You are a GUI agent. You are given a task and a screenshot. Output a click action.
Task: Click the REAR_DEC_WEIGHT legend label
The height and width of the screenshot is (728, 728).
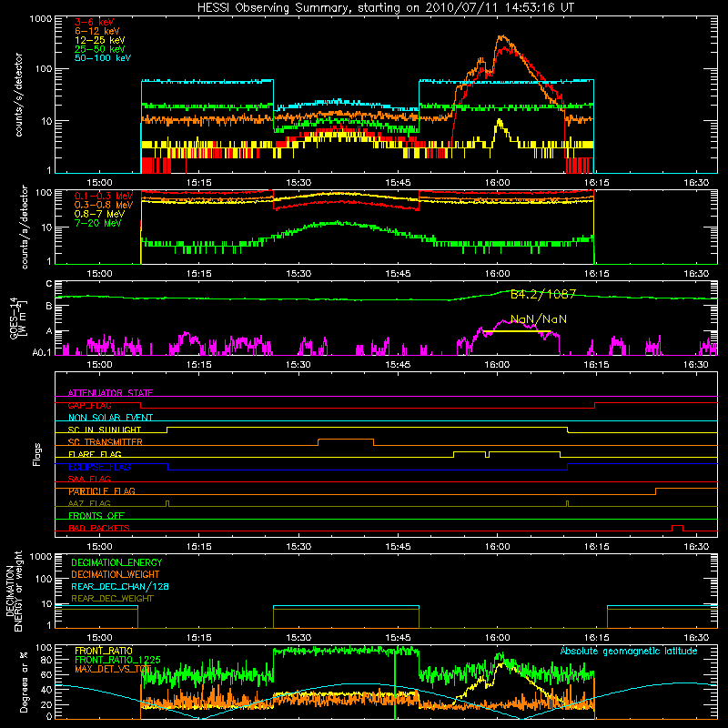[112, 599]
